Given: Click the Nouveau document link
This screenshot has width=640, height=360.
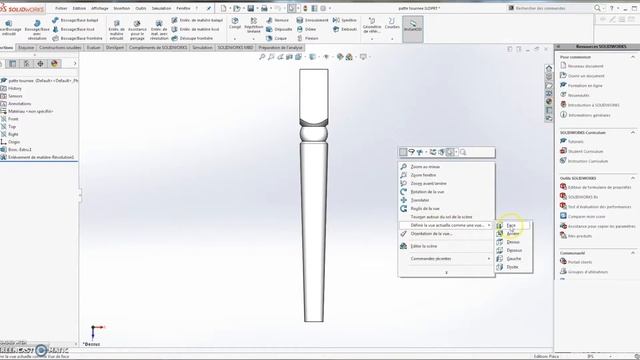Looking at the screenshot, I should coord(586,66).
